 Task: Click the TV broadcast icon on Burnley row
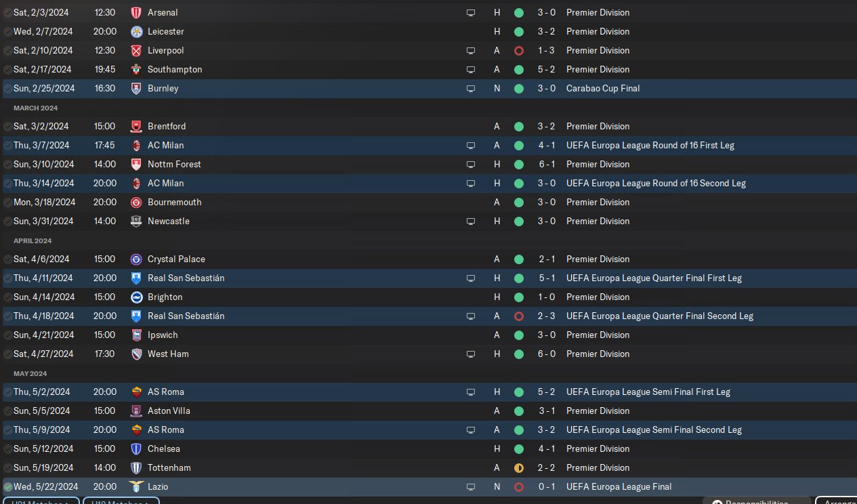(471, 88)
